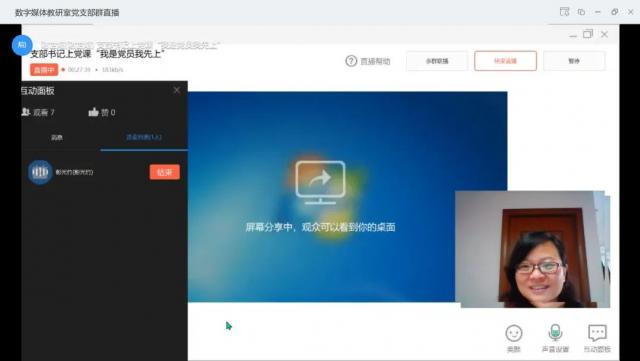Click the 数字媒体教研室党支部群直播 window title

67,13
